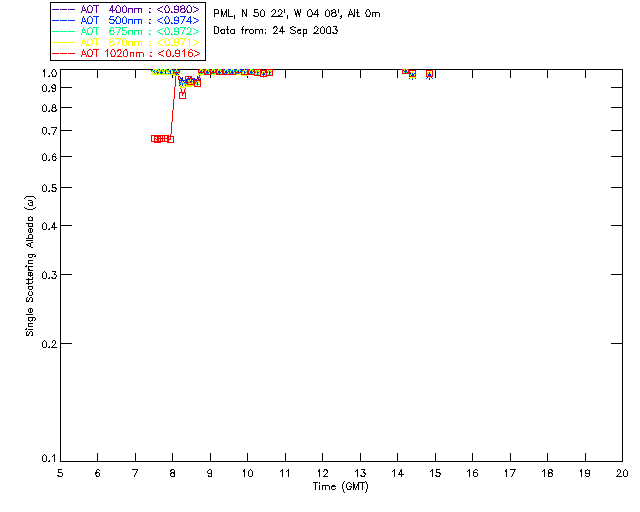
Task: Click the red vertical rising line segment
Action: pyautogui.click(x=173, y=107)
